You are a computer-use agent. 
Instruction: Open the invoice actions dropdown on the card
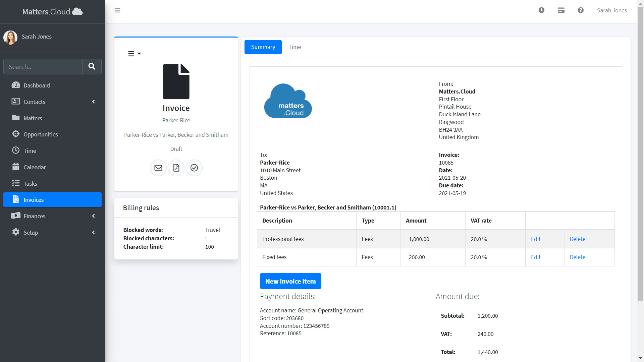134,53
